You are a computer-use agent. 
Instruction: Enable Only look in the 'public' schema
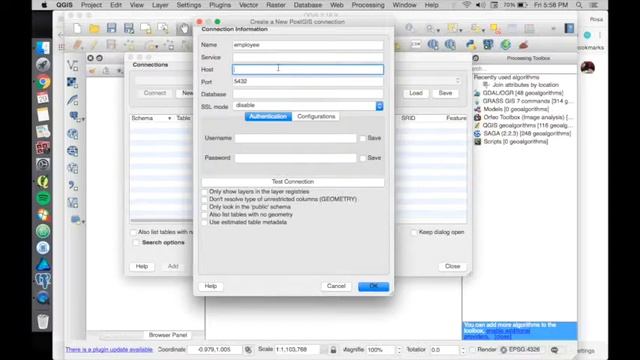tap(204, 207)
